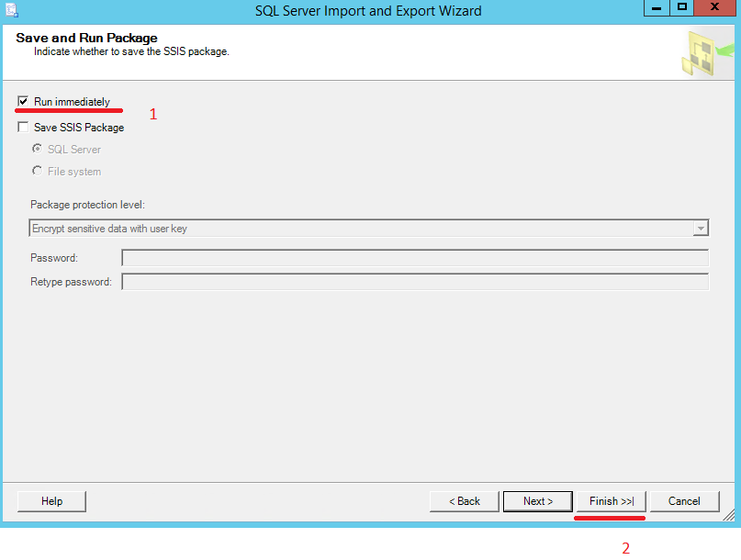Click the Next button
Screen dimensions: 741x560
[537, 500]
